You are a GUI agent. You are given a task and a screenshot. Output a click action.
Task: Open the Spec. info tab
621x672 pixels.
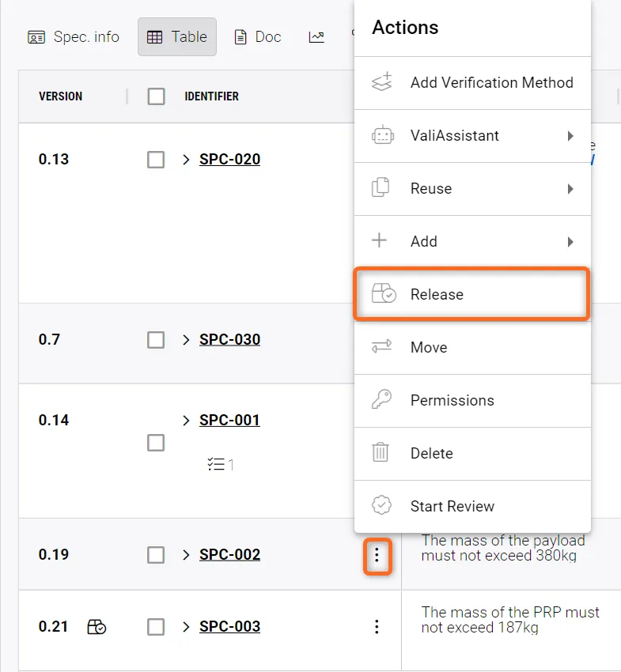click(74, 37)
